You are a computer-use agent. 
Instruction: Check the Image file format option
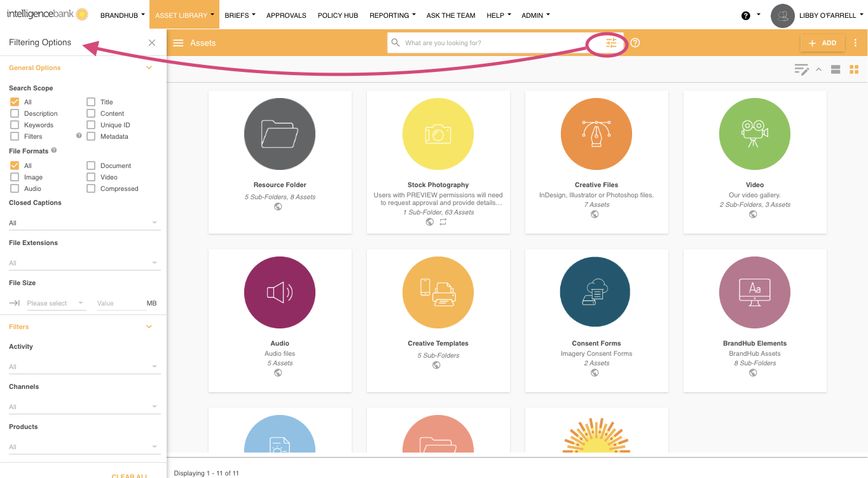[15, 177]
